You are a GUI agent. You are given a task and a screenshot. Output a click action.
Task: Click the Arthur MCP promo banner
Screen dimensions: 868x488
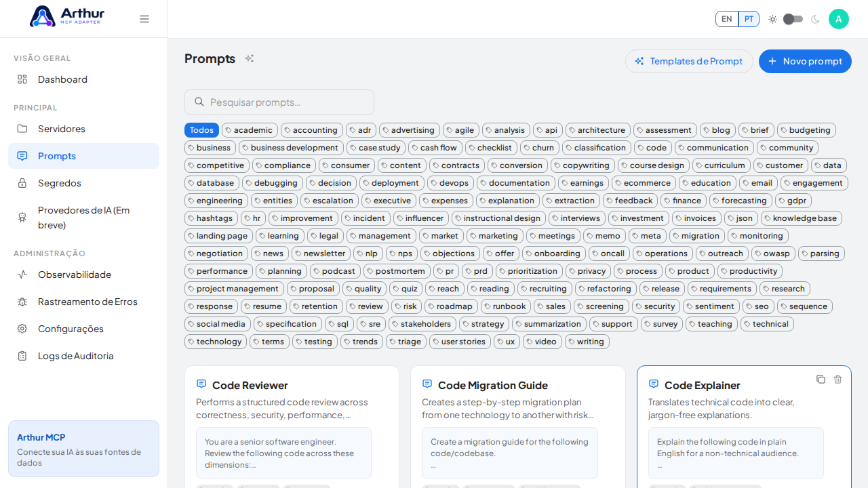click(83, 449)
